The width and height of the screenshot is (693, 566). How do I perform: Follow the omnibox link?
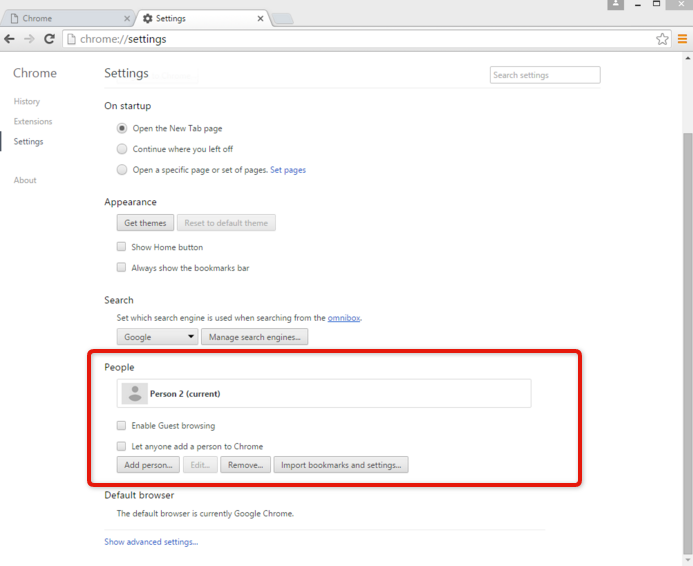pyautogui.click(x=344, y=318)
